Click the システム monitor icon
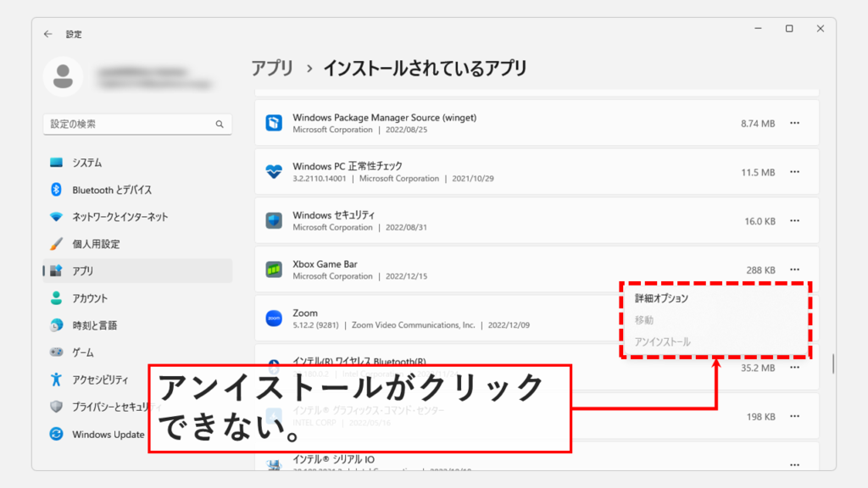Screen dimensions: 868x488 click(56, 163)
